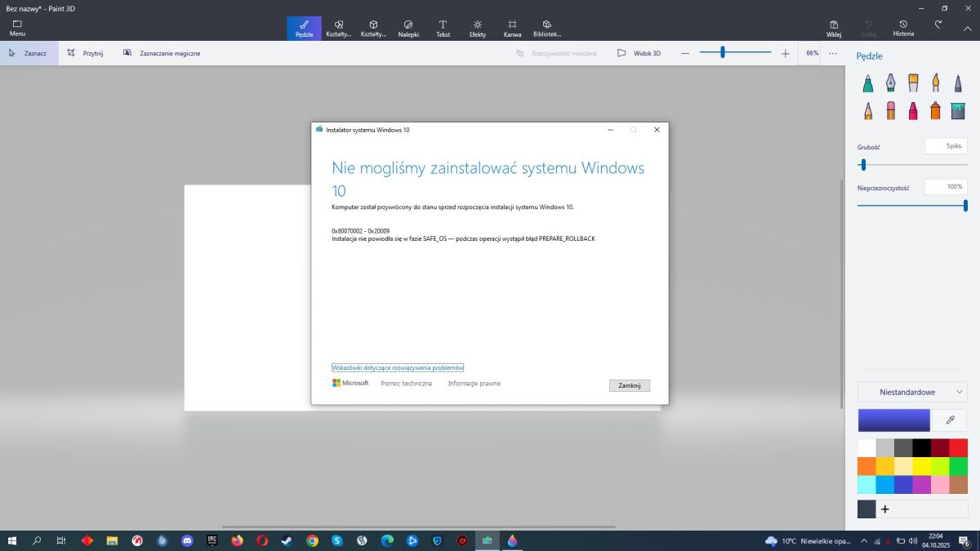
Task: Open the Efekty tab
Action: (478, 28)
